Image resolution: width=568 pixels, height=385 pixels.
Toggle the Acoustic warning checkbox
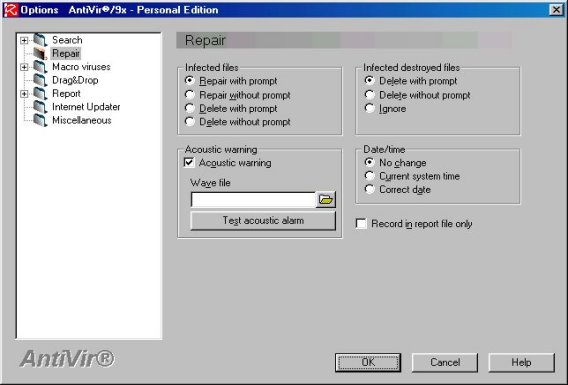[189, 163]
